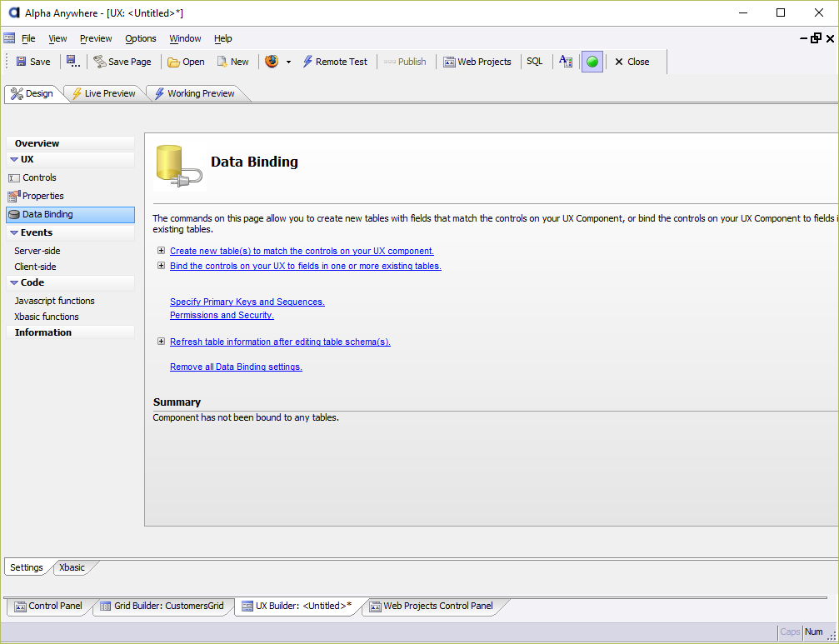Click the toolbar Close button
This screenshot has height=644, width=839.
pos(632,62)
